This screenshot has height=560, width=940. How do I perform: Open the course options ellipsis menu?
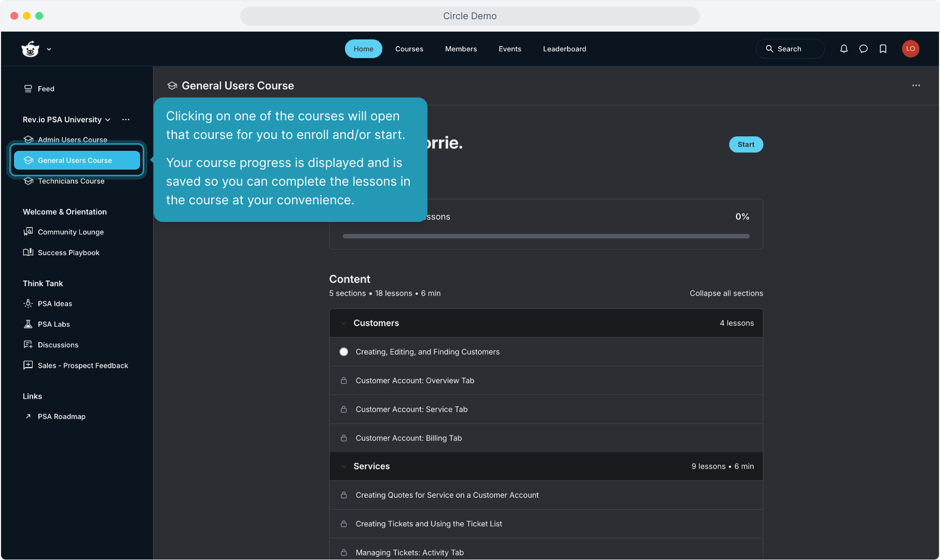point(916,86)
